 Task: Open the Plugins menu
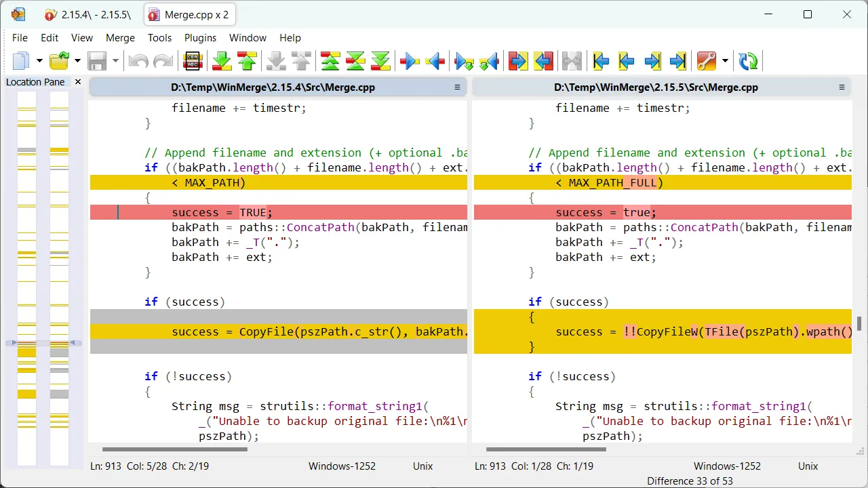[x=200, y=38]
